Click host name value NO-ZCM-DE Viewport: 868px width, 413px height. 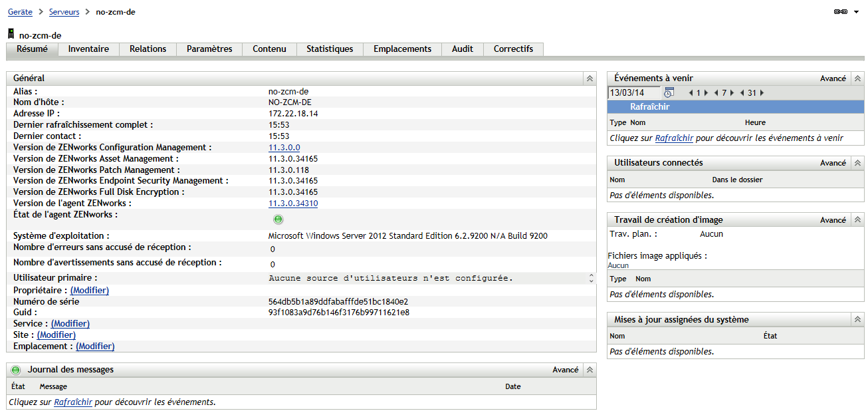pos(290,102)
